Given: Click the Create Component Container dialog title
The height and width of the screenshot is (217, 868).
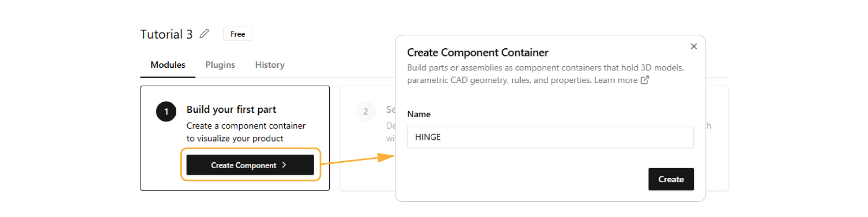Looking at the screenshot, I should (x=477, y=53).
